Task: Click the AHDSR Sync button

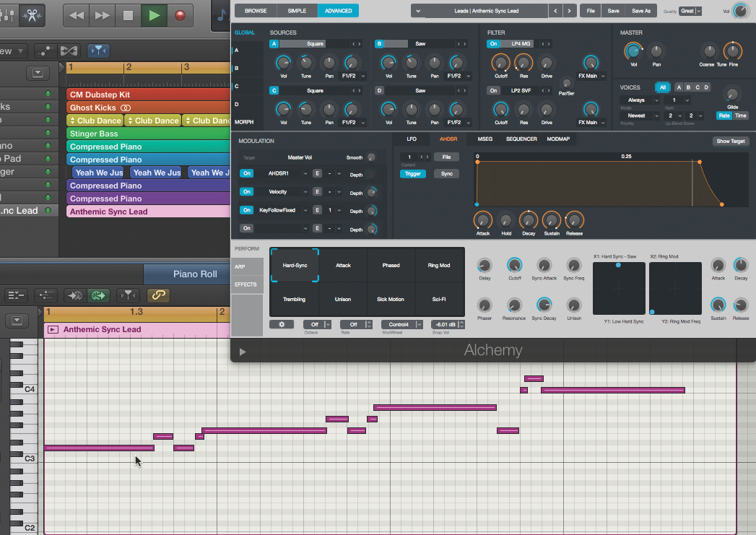Action: (446, 173)
